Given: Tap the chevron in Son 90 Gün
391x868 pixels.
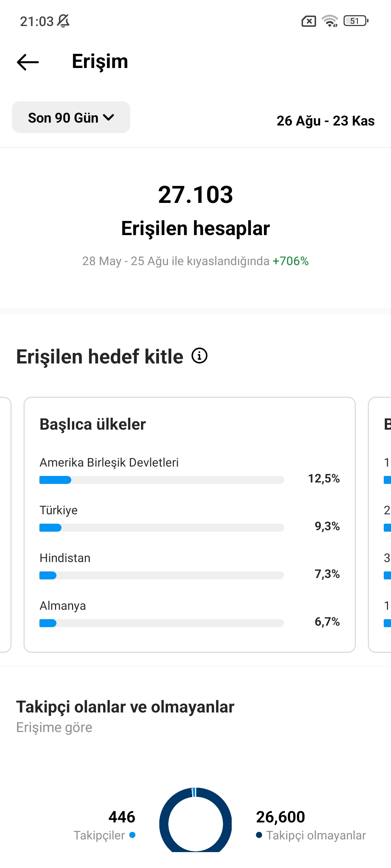Looking at the screenshot, I should [x=109, y=118].
